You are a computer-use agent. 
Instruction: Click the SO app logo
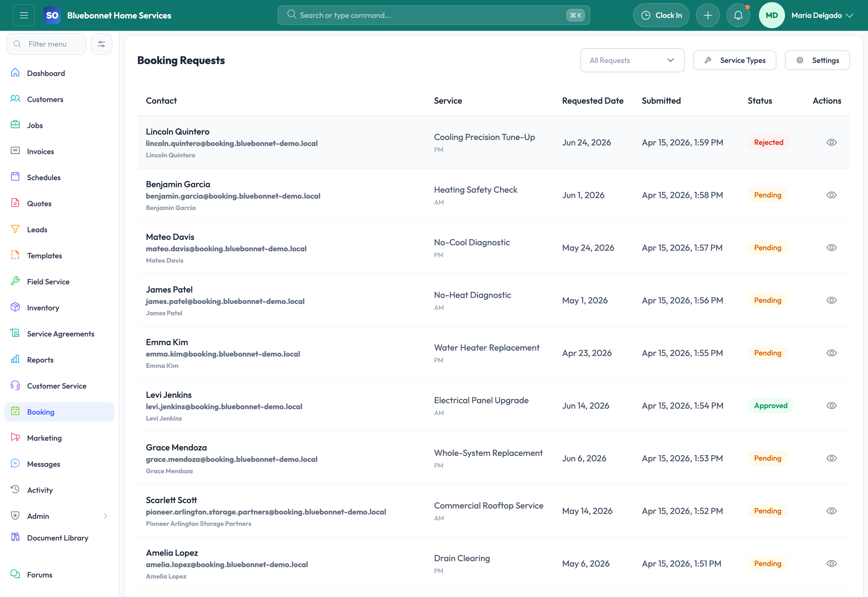pos(52,15)
